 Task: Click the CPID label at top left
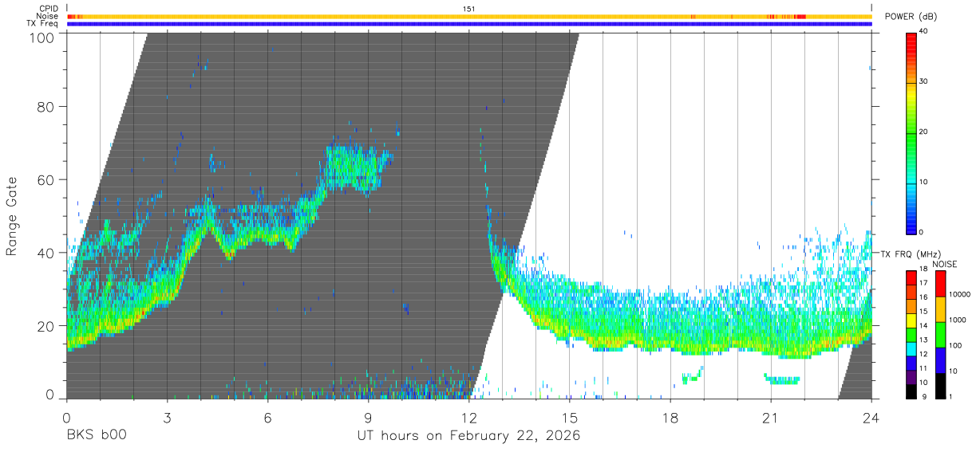(48, 9)
